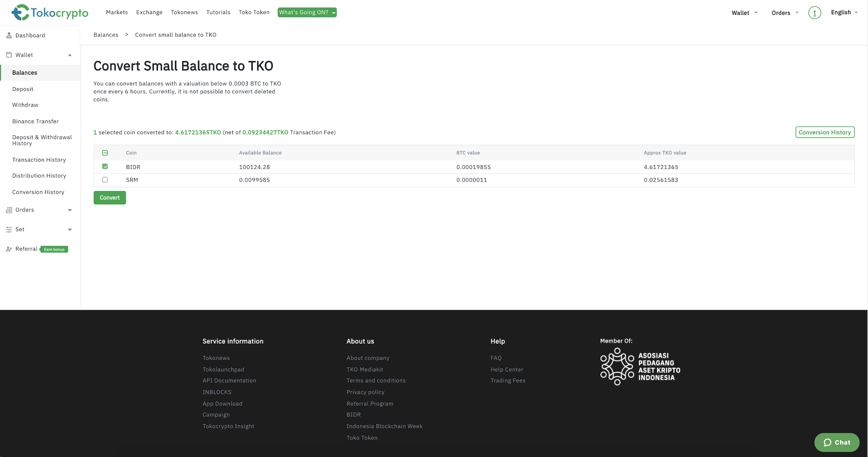Viewport: 868px width, 457px height.
Task: Check the SRM coin checkbox
Action: click(x=105, y=180)
